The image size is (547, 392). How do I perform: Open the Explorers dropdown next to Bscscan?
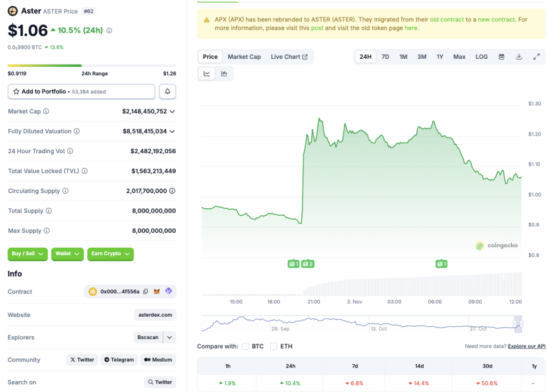[168, 338]
